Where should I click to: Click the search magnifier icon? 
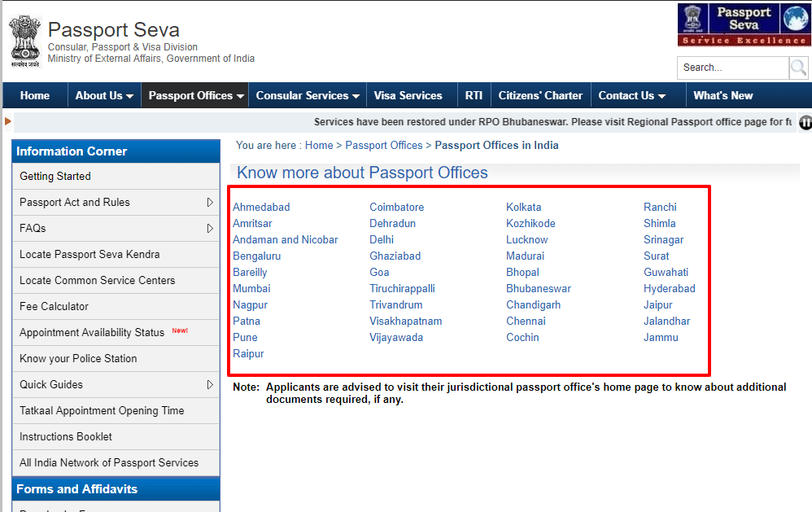(x=798, y=68)
